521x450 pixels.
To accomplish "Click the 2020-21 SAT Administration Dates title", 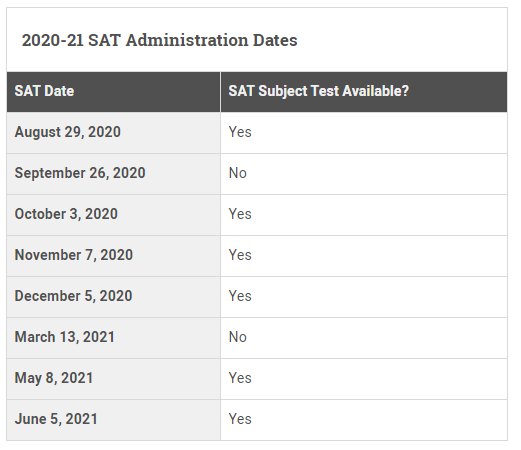I will point(159,40).
